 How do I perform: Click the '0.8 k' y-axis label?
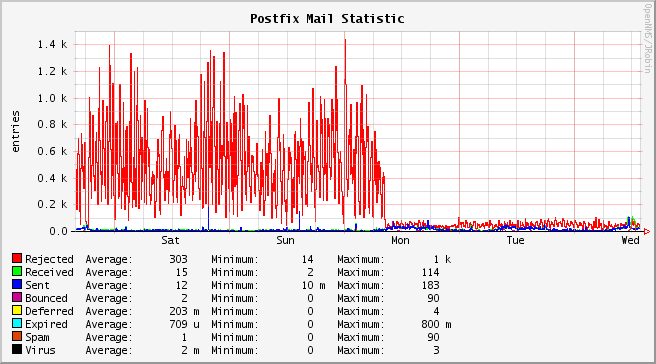(x=52, y=124)
